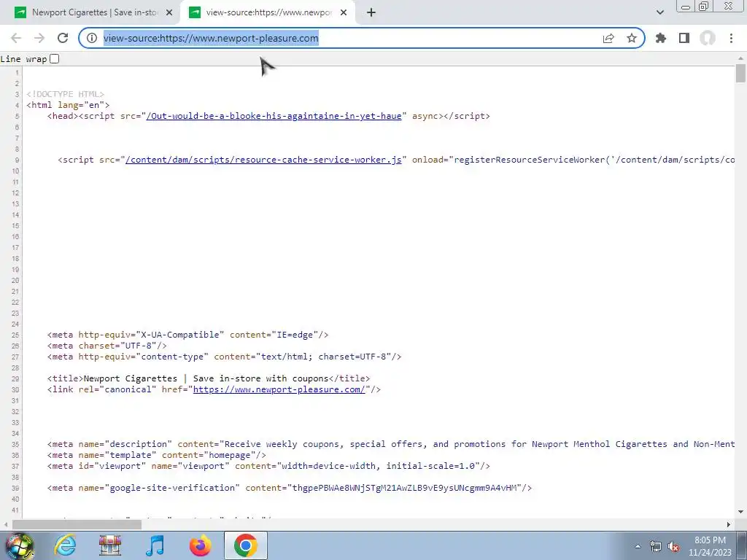The width and height of the screenshot is (747, 560).
Task: Expand the tab search chevron
Action: 659,13
